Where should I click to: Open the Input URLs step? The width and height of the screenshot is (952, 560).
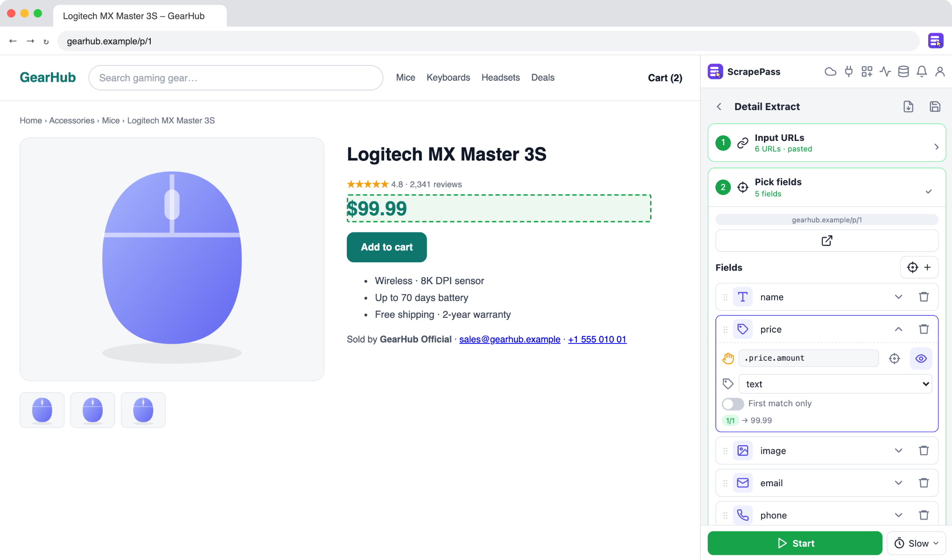click(826, 143)
